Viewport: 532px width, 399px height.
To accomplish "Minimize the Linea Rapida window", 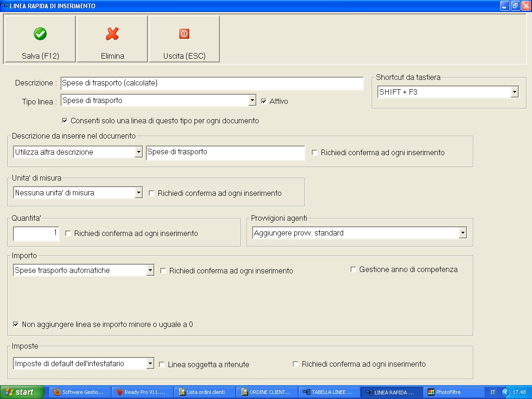I will coord(505,6).
